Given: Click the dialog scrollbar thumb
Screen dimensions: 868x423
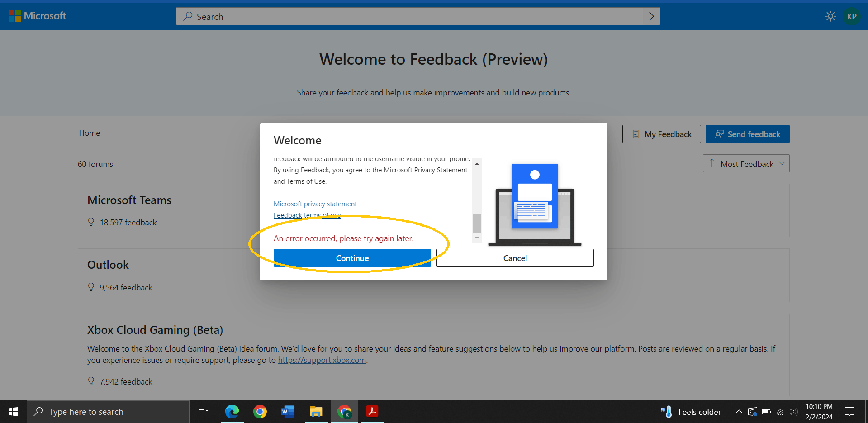Looking at the screenshot, I should click(x=477, y=223).
